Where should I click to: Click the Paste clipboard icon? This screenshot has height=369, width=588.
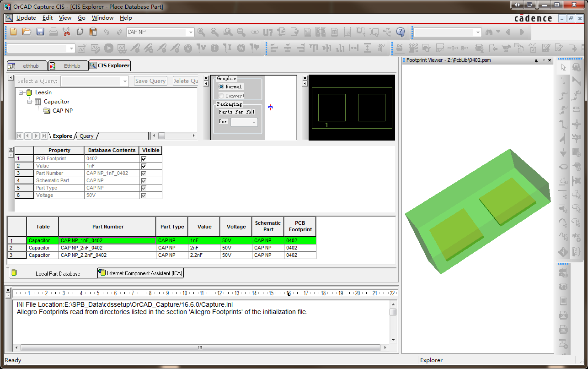[93, 32]
